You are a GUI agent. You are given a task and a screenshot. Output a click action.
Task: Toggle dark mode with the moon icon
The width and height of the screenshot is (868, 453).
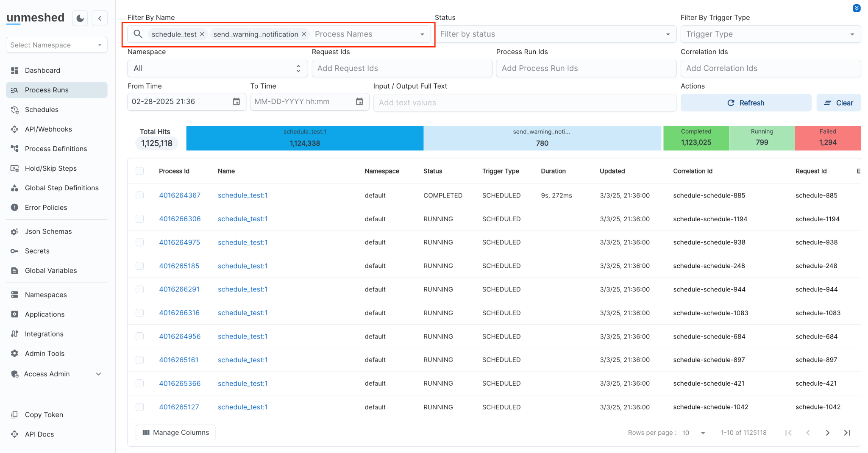pyautogui.click(x=80, y=18)
